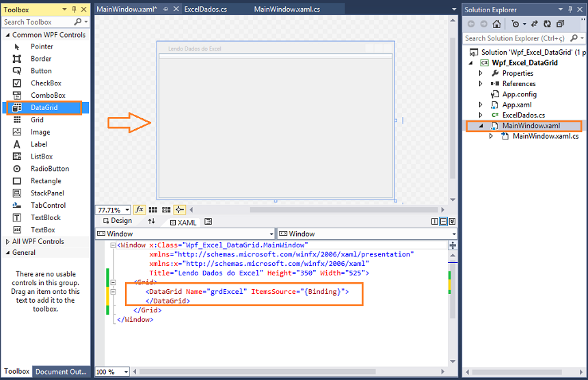
Task: Collapse the XAML pane
Action: (452, 221)
